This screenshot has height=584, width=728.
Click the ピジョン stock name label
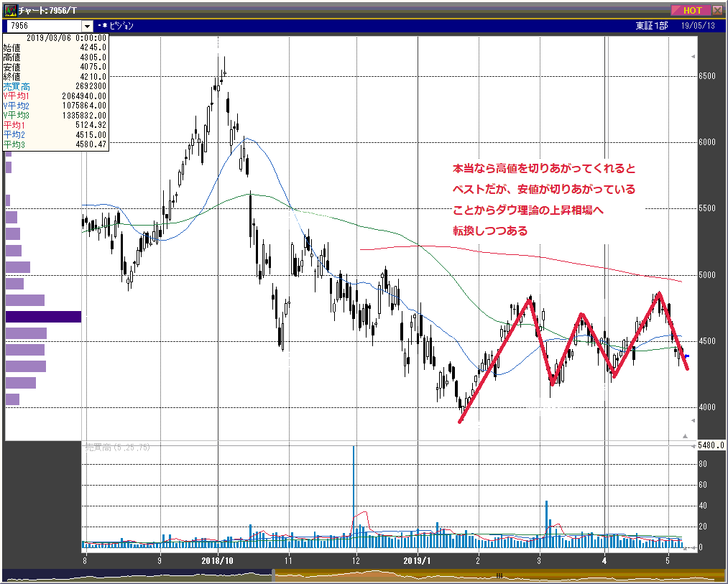click(x=121, y=26)
